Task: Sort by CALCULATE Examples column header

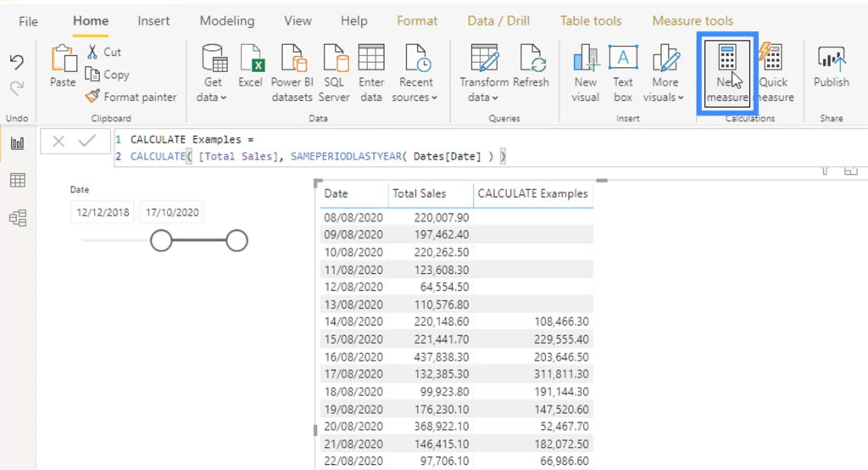Action: (x=532, y=193)
